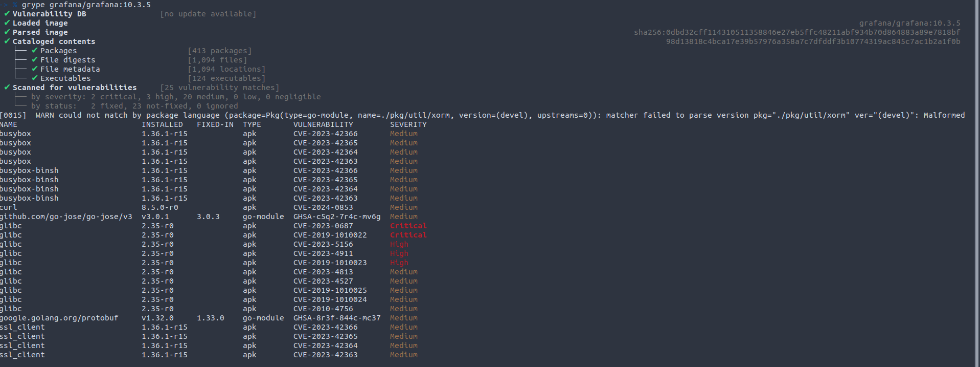Image resolution: width=980 pixels, height=367 pixels.
Task: Click 'CVE-2024-0853' in the curl row
Action: tap(323, 207)
